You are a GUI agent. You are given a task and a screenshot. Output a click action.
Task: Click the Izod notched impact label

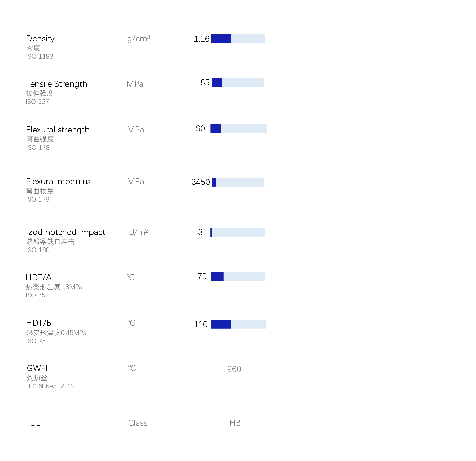(x=66, y=232)
